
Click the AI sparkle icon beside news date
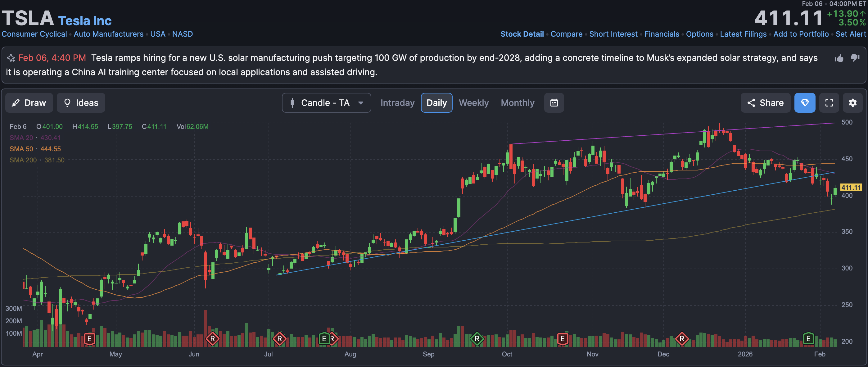[11, 58]
